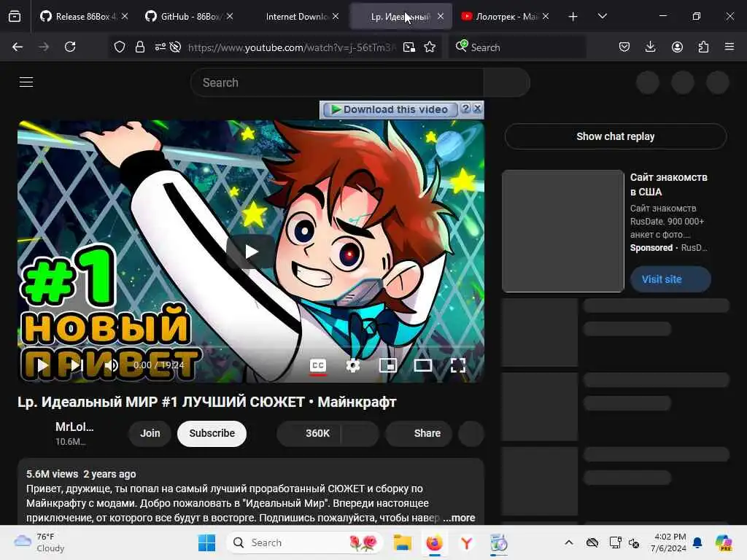Click the large center play button

pos(251,252)
